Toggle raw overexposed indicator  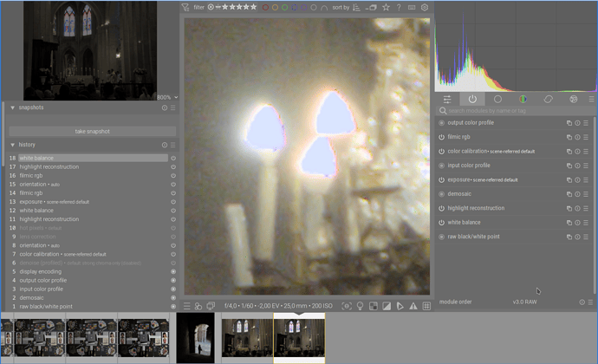click(374, 306)
